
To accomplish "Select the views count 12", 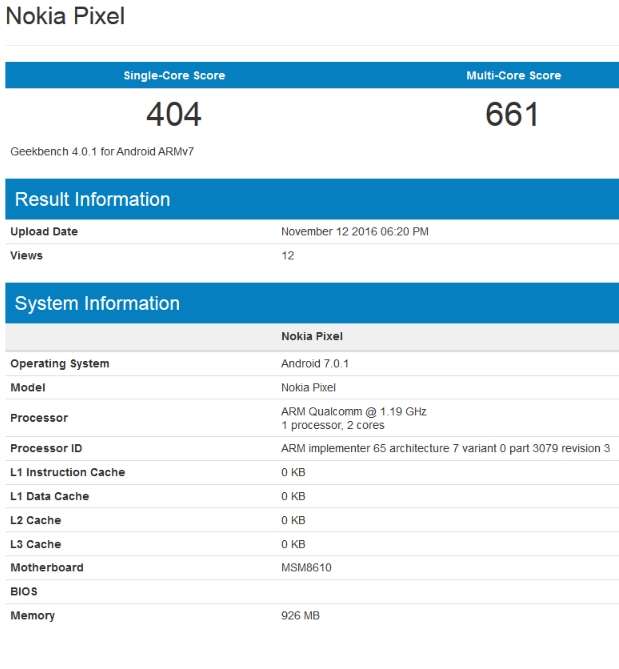I will [x=288, y=256].
